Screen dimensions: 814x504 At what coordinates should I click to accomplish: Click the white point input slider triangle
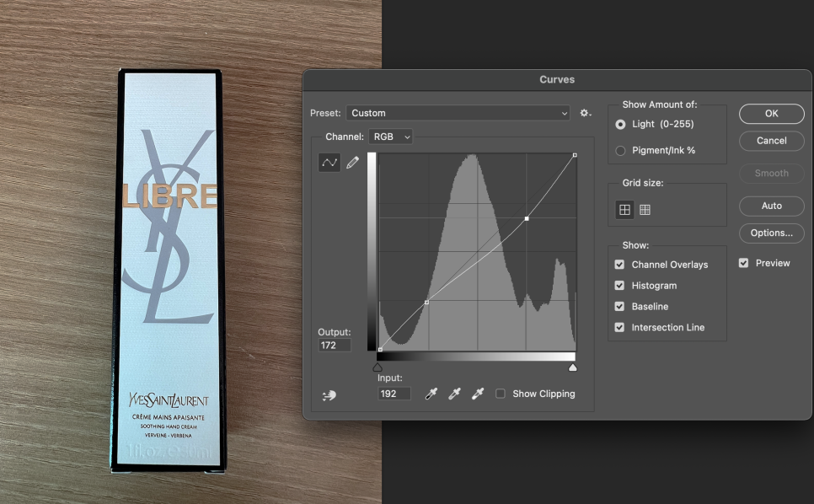pyautogui.click(x=573, y=367)
